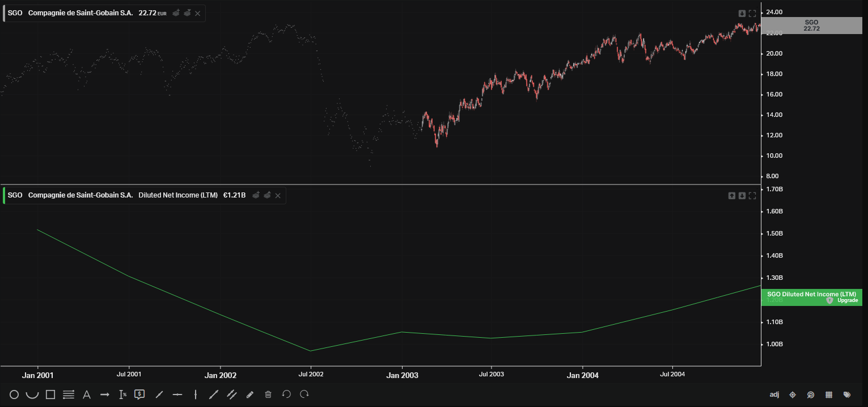Screen dimensions: 868x407
Task: Remove the SGO price series with X
Action: pyautogui.click(x=197, y=13)
